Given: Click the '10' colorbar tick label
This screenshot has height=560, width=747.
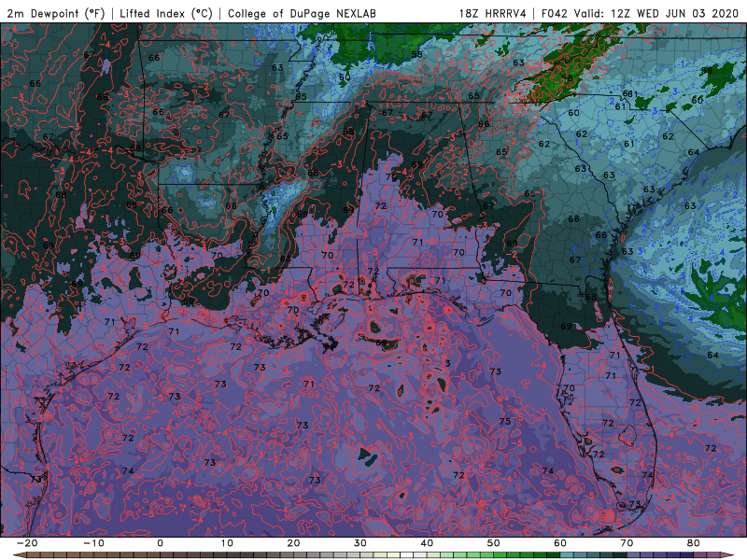Looking at the screenshot, I should pos(227,543).
